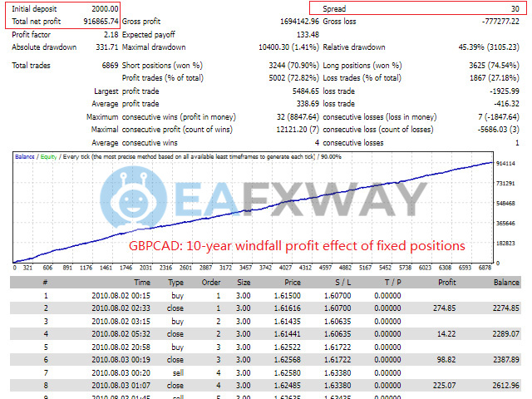Select Maximal drawdown value 10400.30 (1.41%)
This screenshot has height=399, width=532.
(x=288, y=47)
